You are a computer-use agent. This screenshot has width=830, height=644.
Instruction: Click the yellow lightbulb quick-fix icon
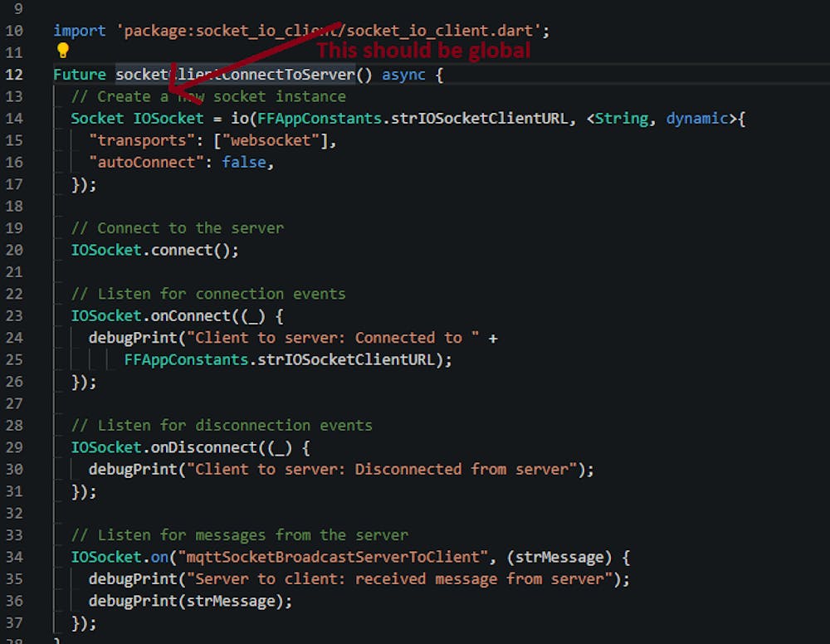[63, 51]
